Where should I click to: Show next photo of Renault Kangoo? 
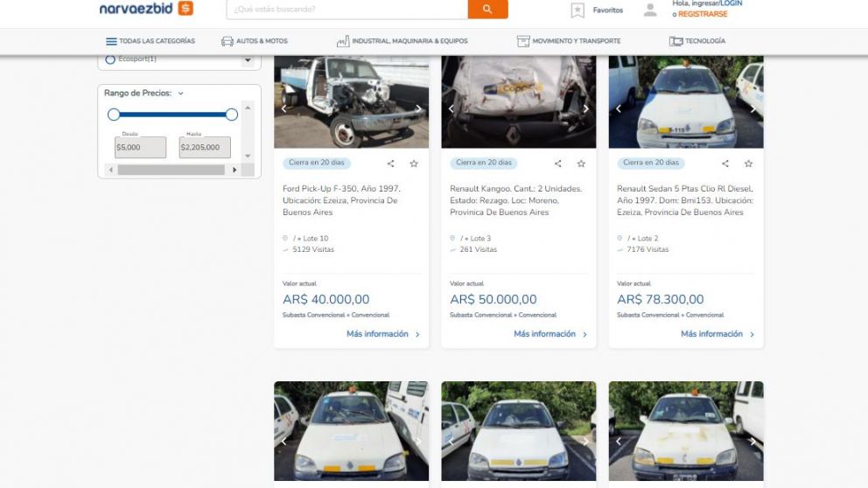pos(585,109)
